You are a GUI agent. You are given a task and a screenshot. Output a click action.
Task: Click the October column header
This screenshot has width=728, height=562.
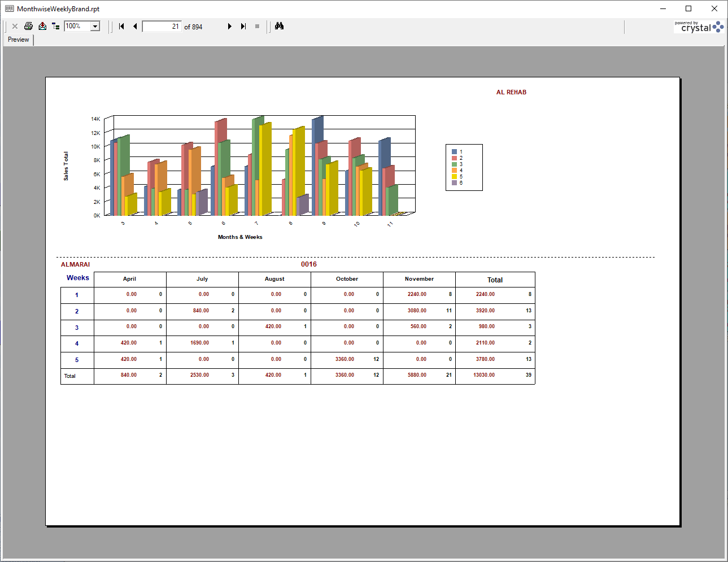point(347,279)
